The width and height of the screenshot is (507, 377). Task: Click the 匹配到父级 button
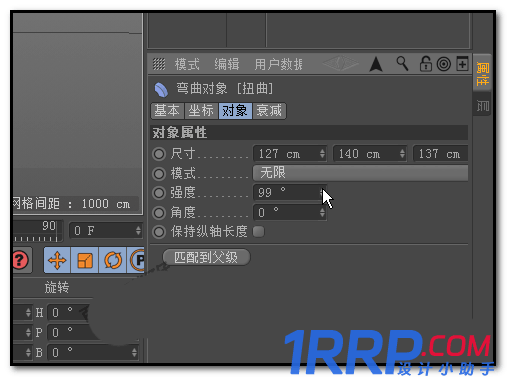[x=206, y=257]
